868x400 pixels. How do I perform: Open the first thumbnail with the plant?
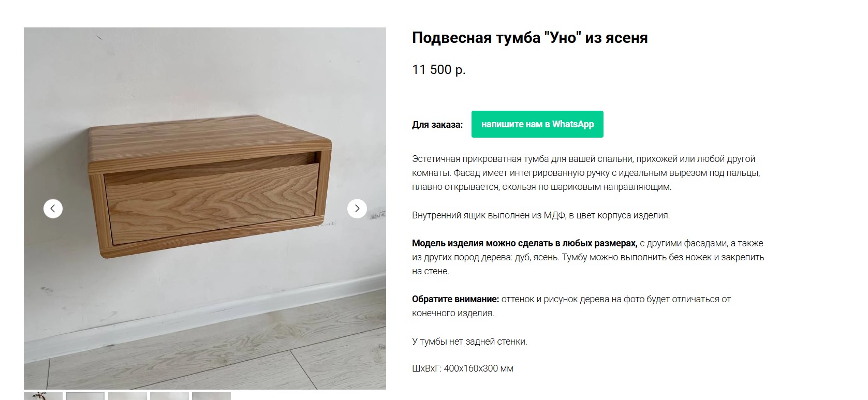[43, 396]
